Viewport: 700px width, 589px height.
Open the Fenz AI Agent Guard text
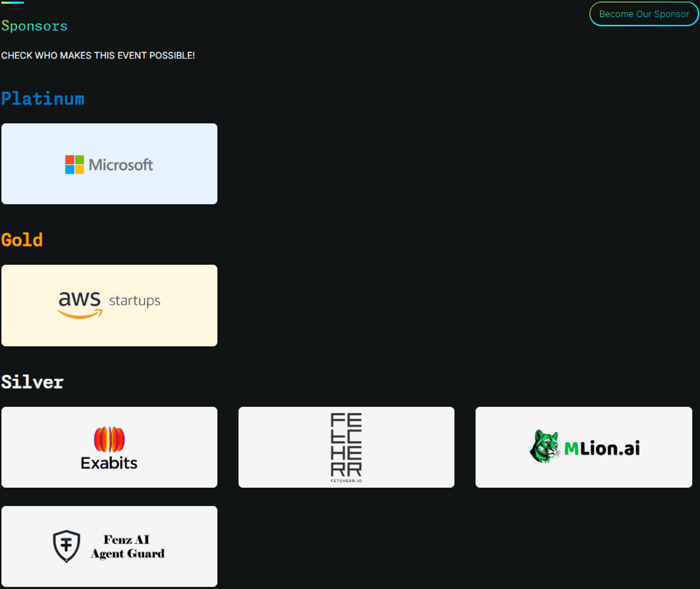127,547
